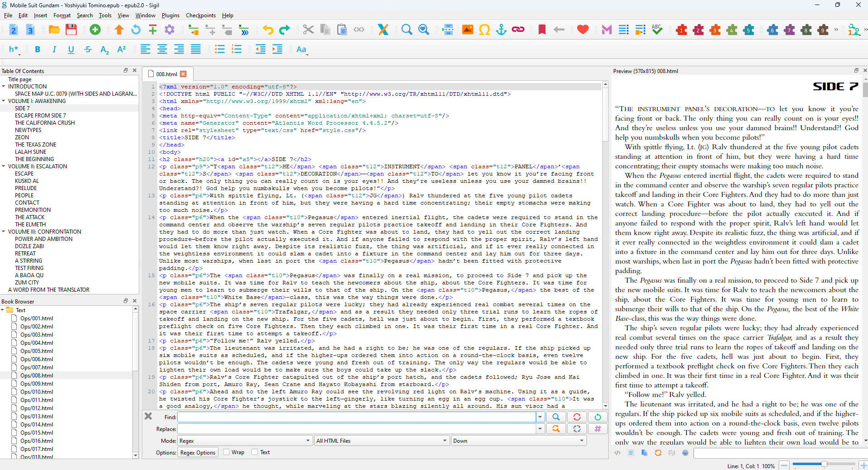Close the Find and Replace bar

point(148,416)
